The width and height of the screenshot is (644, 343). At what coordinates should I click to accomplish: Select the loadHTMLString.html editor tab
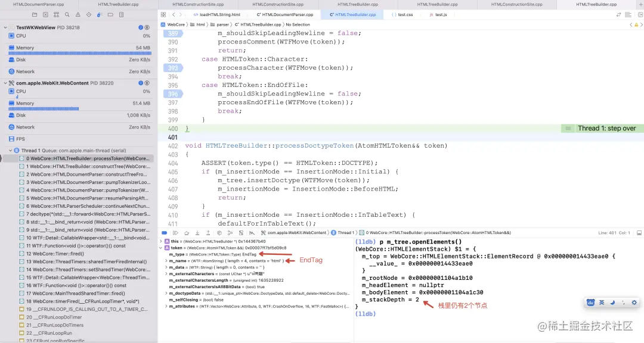coord(216,14)
